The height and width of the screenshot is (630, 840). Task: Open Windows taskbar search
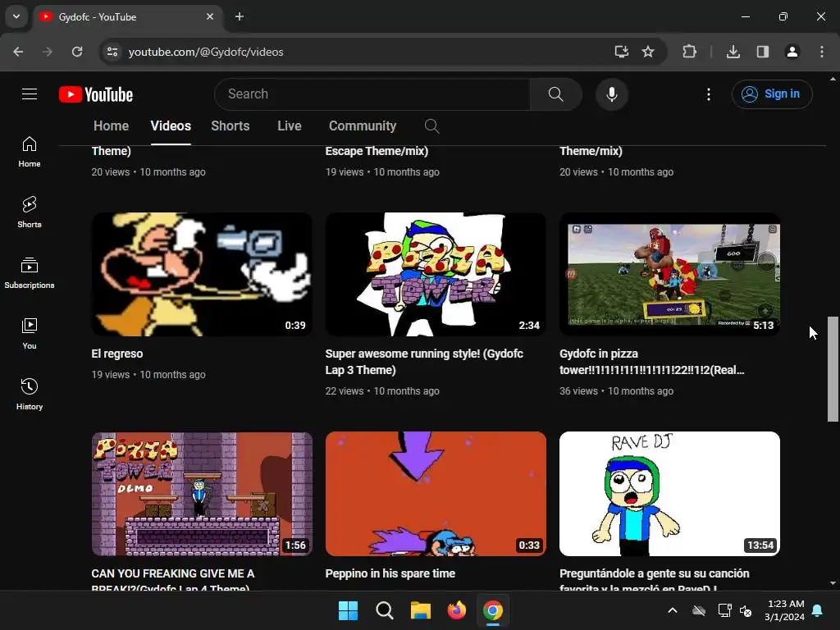pos(384,610)
